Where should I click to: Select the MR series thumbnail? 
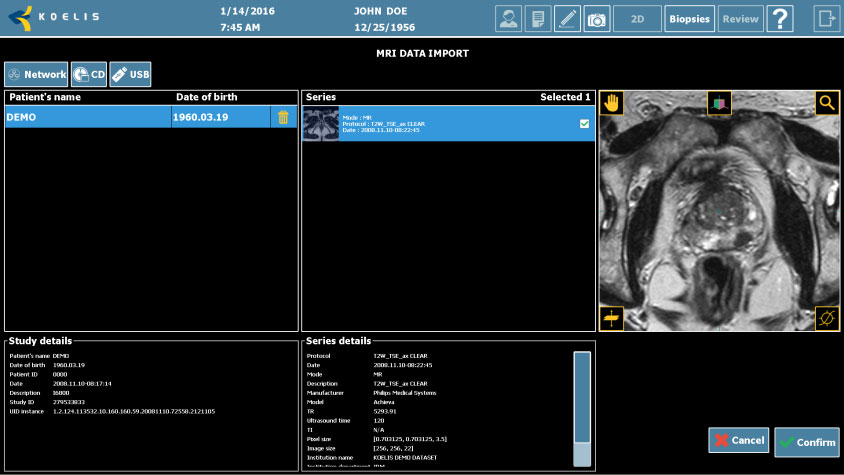pos(321,124)
